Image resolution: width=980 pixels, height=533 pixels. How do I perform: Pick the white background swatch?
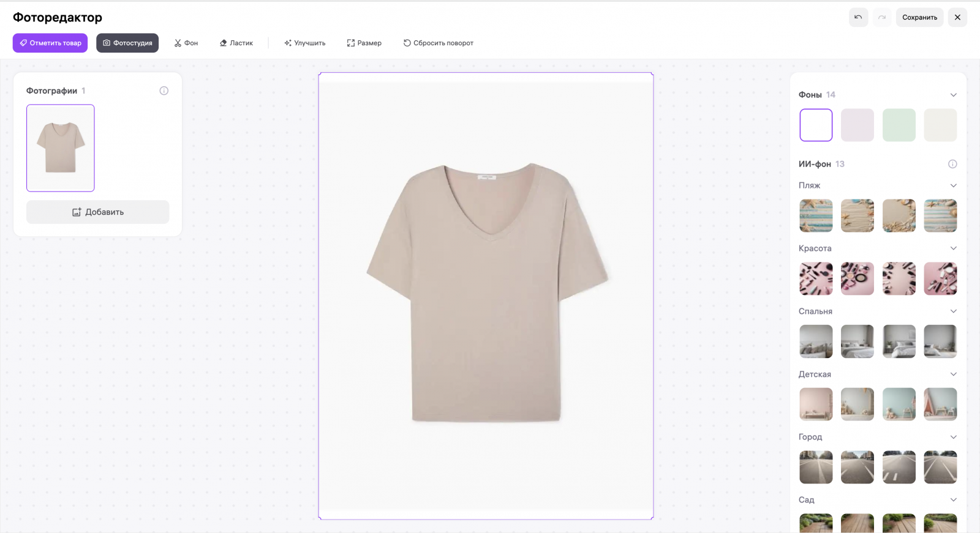coord(816,125)
